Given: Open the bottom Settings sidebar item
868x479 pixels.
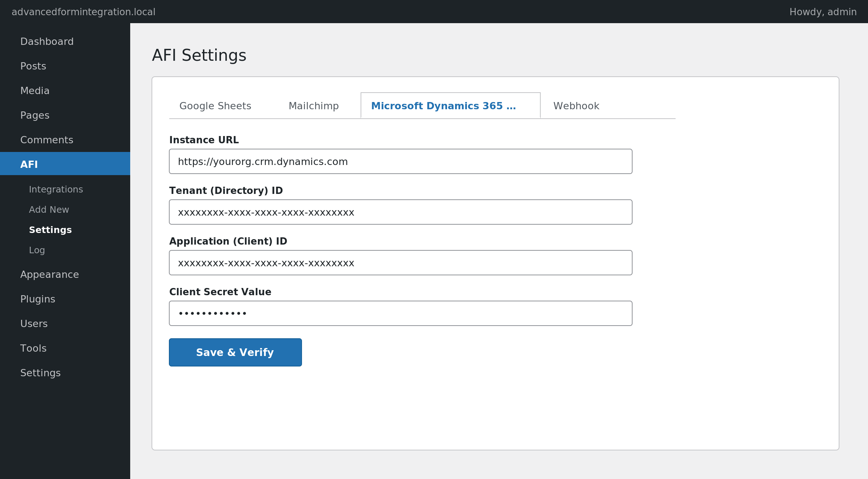Looking at the screenshot, I should pos(65,373).
